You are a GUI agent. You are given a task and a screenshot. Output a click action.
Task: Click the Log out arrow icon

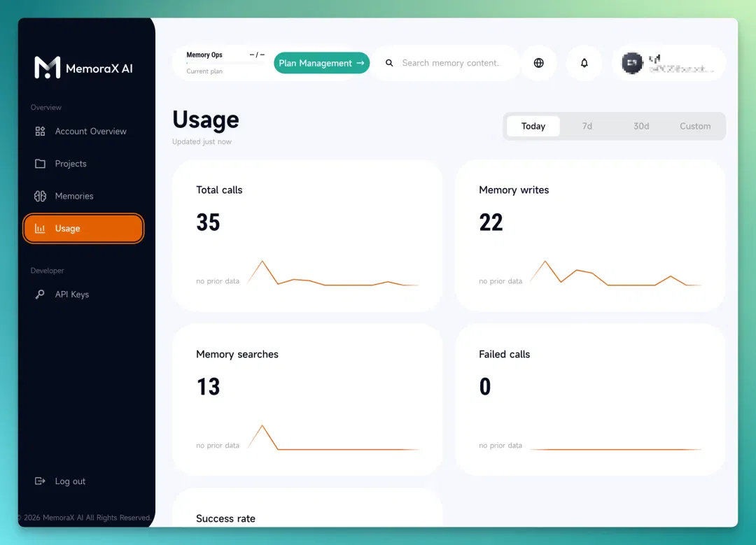(40, 481)
